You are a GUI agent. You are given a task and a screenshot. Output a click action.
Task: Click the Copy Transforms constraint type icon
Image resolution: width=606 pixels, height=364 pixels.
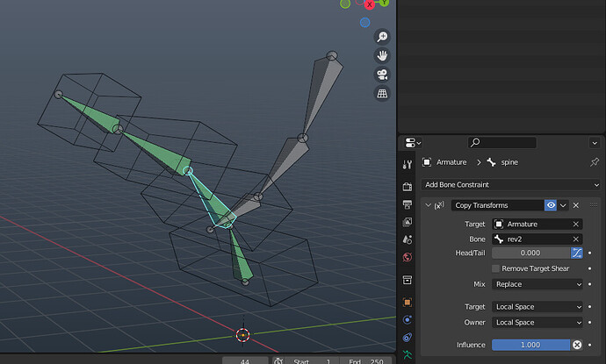point(439,205)
